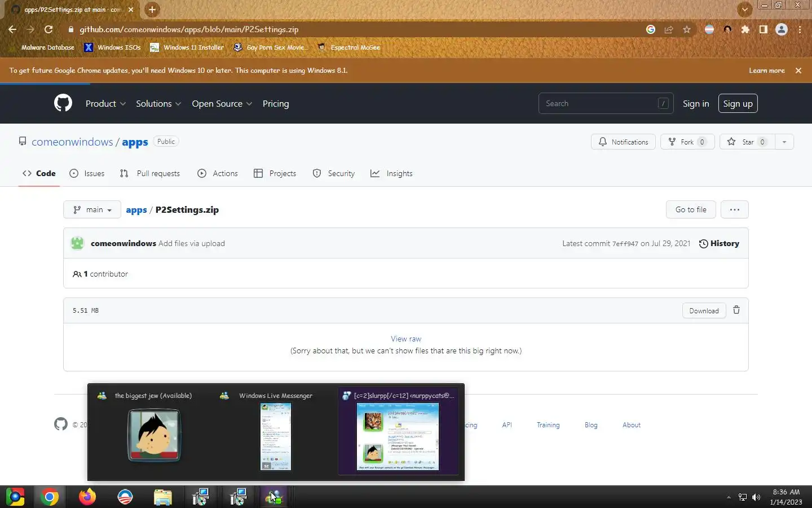Click the GitHub Octocat logo in header

[x=63, y=103]
